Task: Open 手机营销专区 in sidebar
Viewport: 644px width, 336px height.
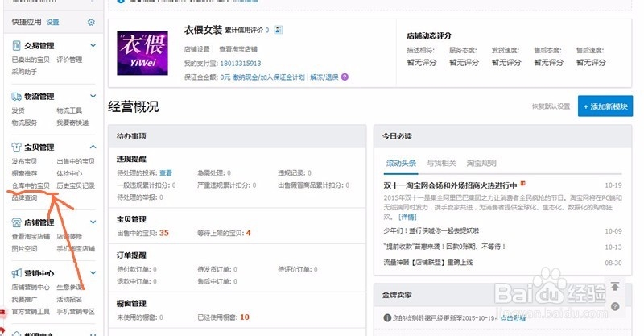Action: coord(76,312)
